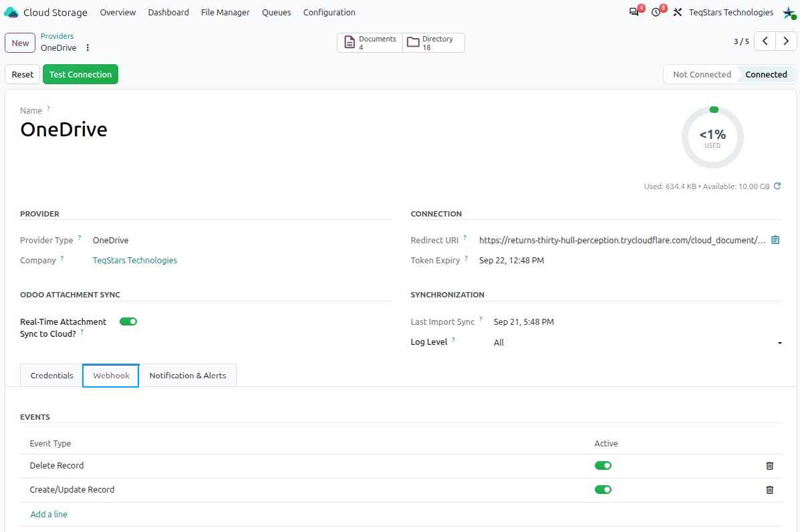Show help tooltip for Last Import Sync
The width and height of the screenshot is (800, 532).
[x=481, y=319]
